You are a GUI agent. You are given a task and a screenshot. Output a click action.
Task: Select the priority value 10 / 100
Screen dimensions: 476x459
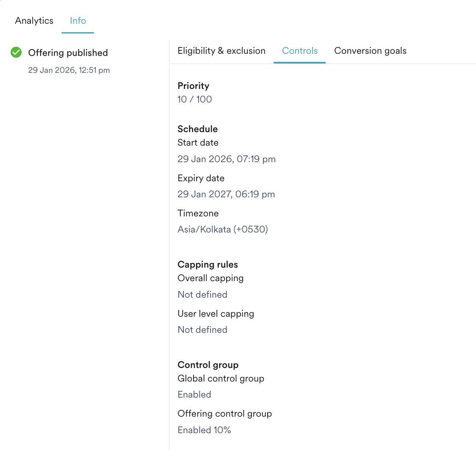coord(194,99)
